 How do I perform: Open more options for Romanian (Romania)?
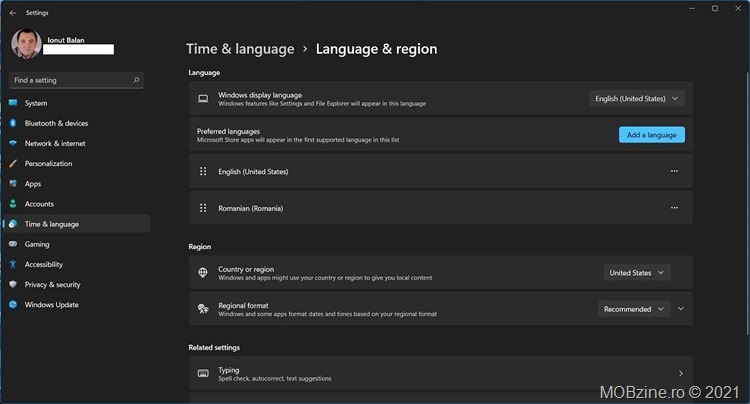click(674, 208)
